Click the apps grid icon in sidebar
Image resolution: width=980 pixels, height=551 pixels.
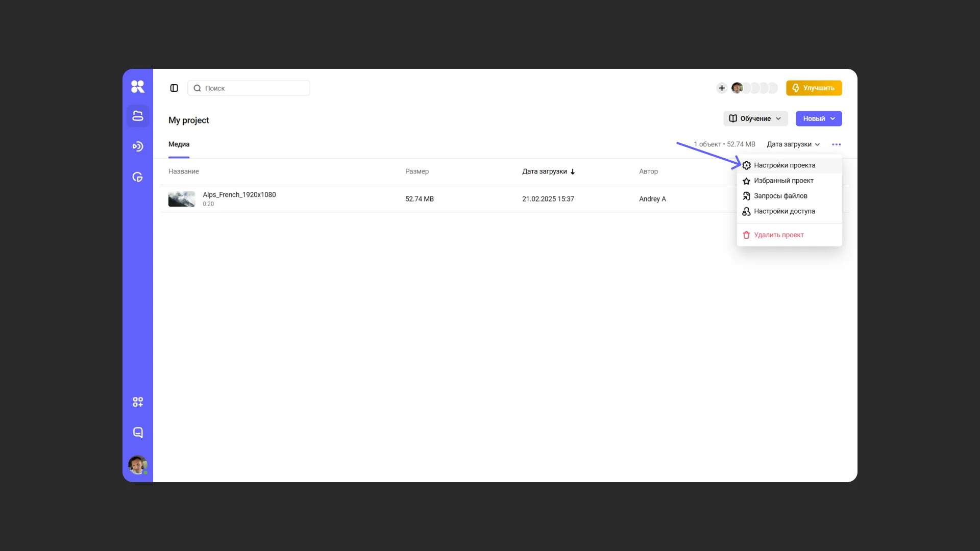coord(138,402)
